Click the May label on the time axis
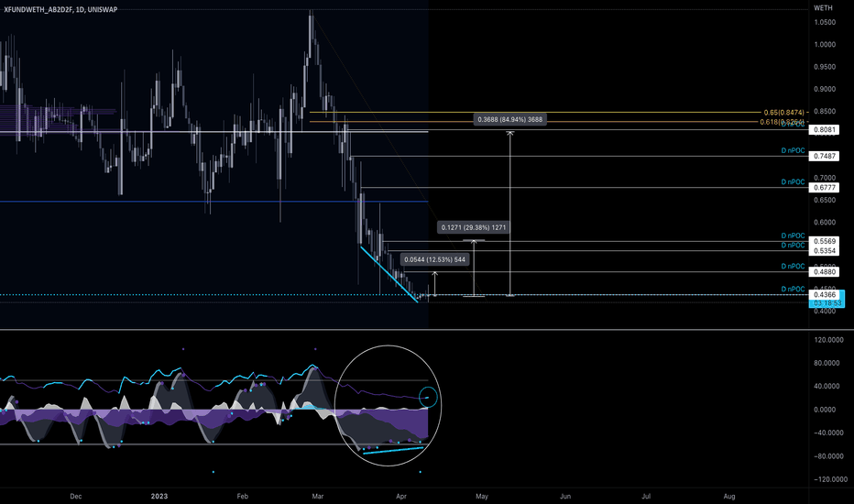The width and height of the screenshot is (854, 504). point(482,497)
